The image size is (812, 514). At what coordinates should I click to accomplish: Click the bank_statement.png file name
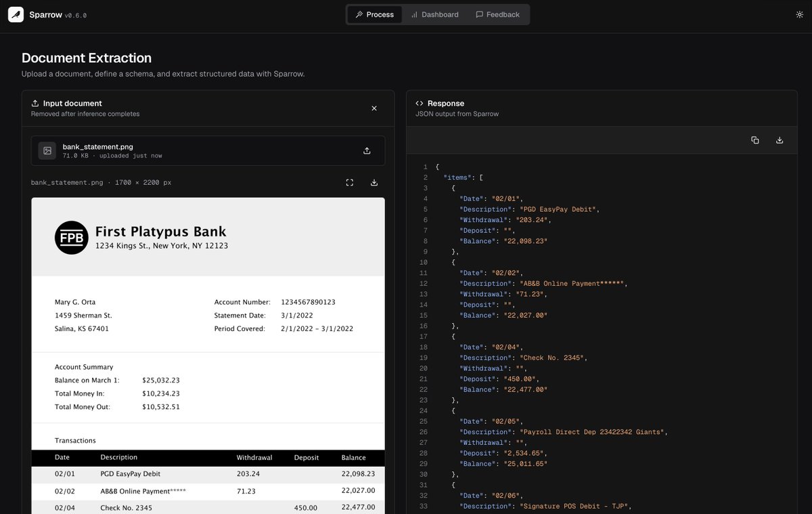98,146
